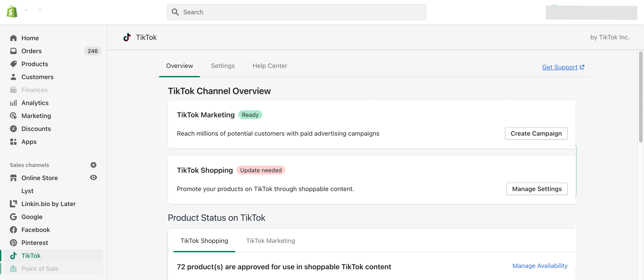Image resolution: width=644 pixels, height=280 pixels.
Task: Click the Google G icon
Action: click(13, 217)
